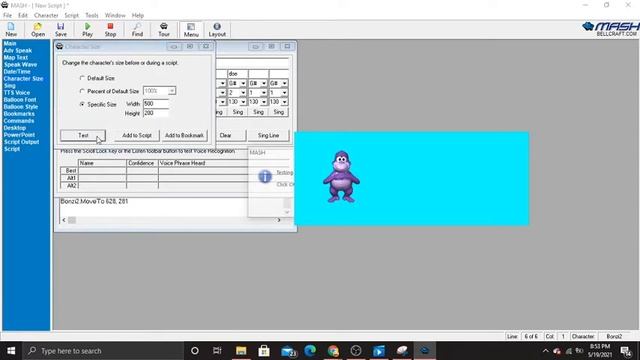The height and width of the screenshot is (360, 640).
Task: Open the Windows Start menu
Action: click(11, 351)
